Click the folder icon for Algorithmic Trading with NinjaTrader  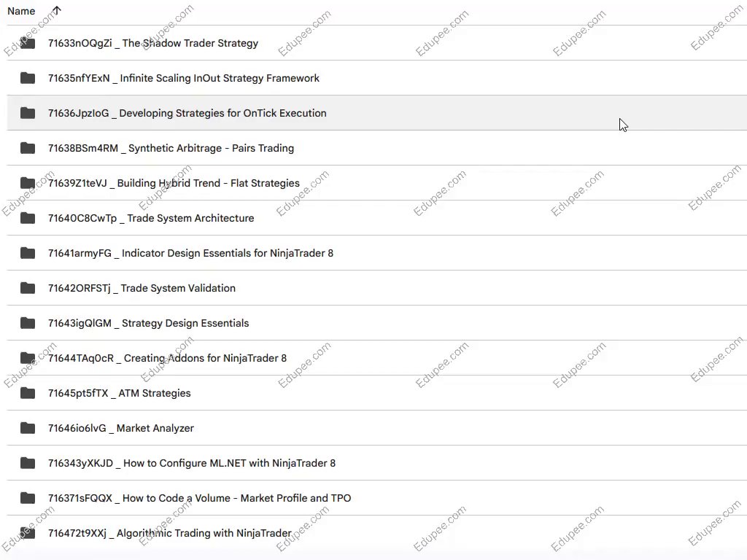[28, 533]
